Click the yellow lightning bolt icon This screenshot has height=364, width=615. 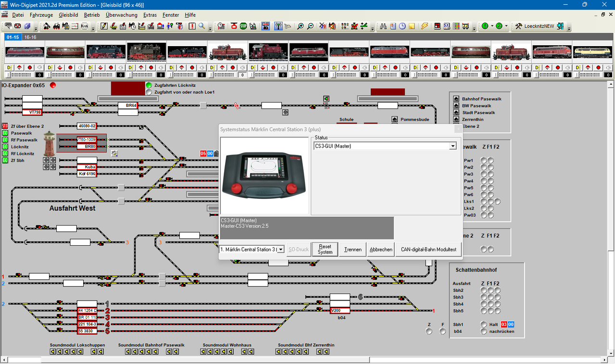click(425, 26)
